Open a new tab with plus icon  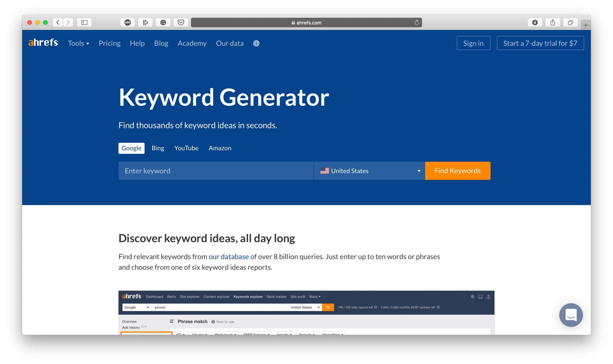[x=586, y=25]
